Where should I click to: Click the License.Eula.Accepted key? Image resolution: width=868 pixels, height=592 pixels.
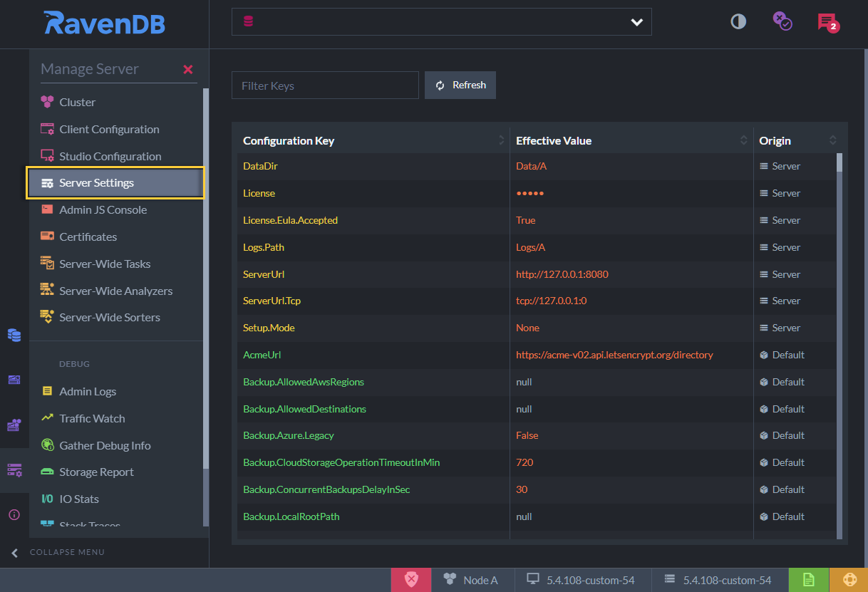point(290,220)
